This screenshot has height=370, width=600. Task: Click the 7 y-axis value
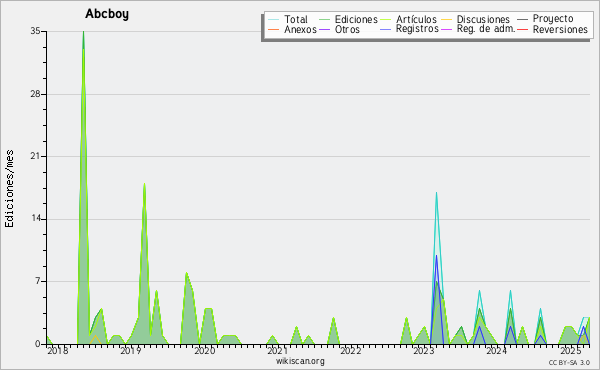(x=38, y=282)
